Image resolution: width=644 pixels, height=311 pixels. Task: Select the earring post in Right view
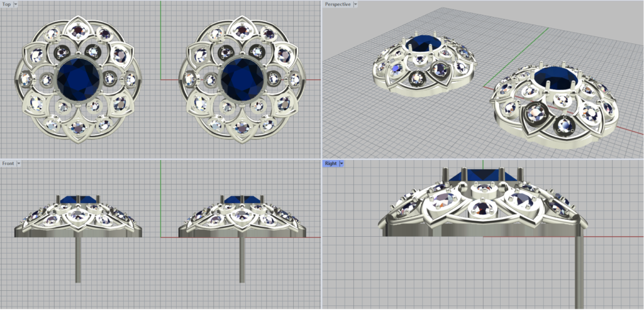(x=579, y=271)
